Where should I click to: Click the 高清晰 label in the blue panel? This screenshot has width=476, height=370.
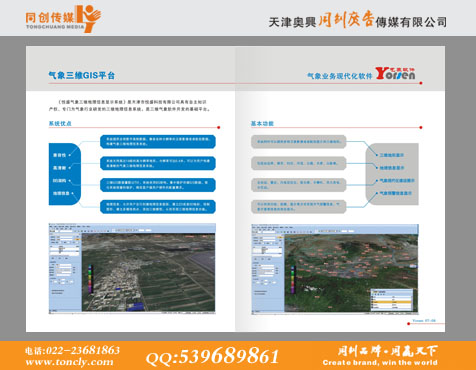click(60, 168)
